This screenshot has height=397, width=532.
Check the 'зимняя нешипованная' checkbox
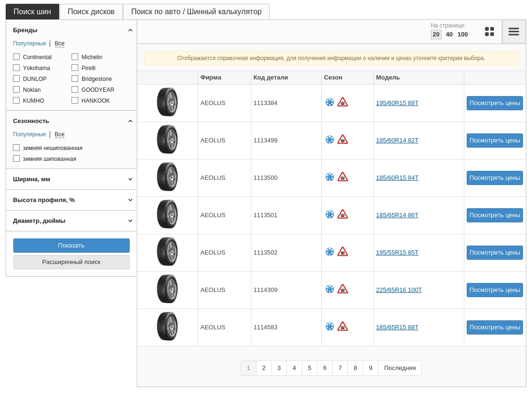tap(16, 148)
